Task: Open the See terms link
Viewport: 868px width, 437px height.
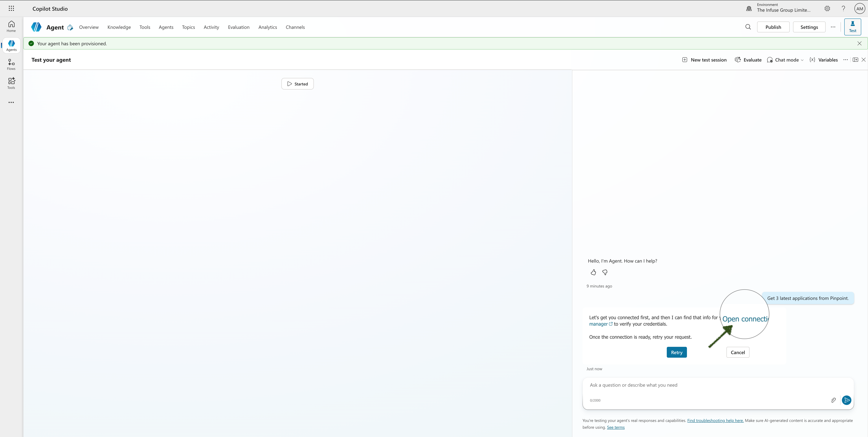Action: tap(616, 427)
